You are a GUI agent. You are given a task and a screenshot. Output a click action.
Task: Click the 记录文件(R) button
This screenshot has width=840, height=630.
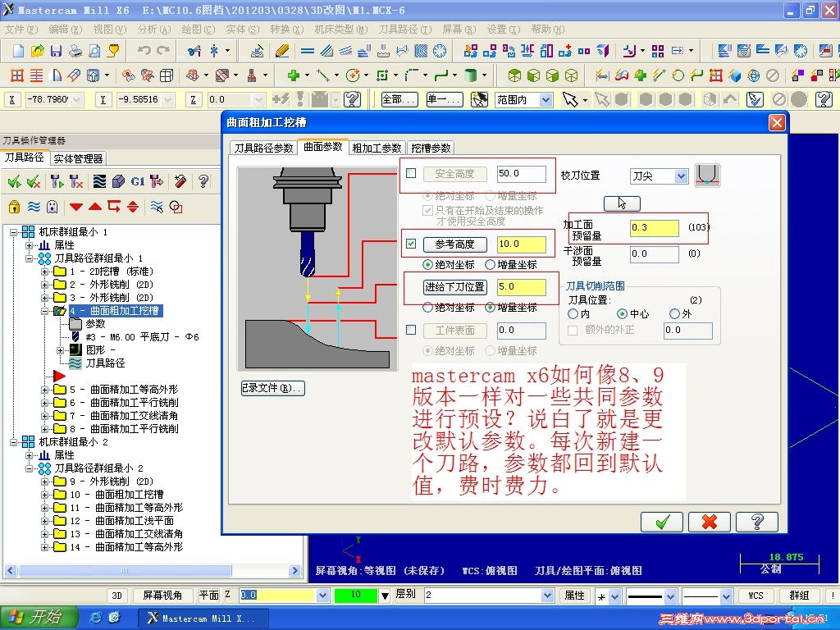pyautogui.click(x=273, y=388)
